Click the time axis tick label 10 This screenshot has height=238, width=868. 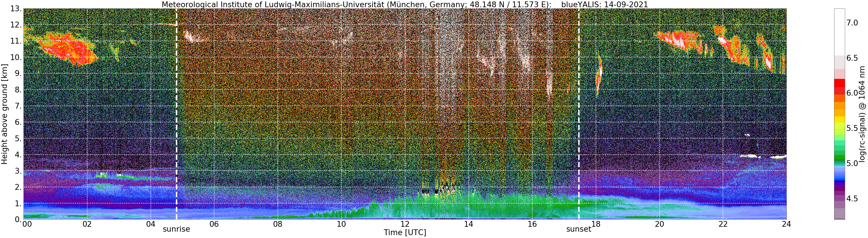coord(341,224)
